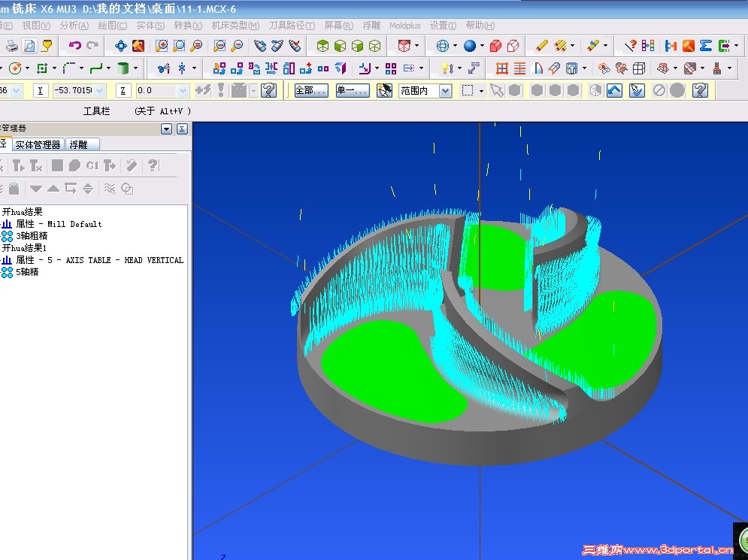Open dropdown beside dashed rectangle select icon
This screenshot has width=748, height=560.
481,90
